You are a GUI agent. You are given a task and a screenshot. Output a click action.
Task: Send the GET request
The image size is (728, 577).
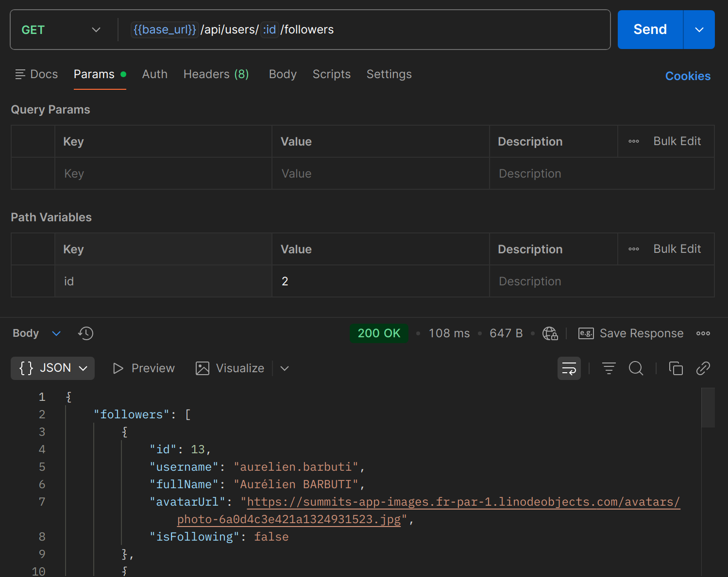coord(650,30)
